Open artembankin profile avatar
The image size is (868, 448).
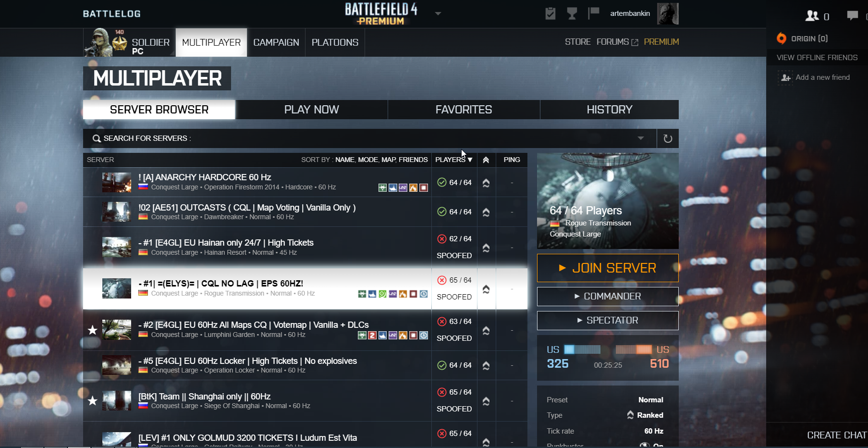[668, 13]
